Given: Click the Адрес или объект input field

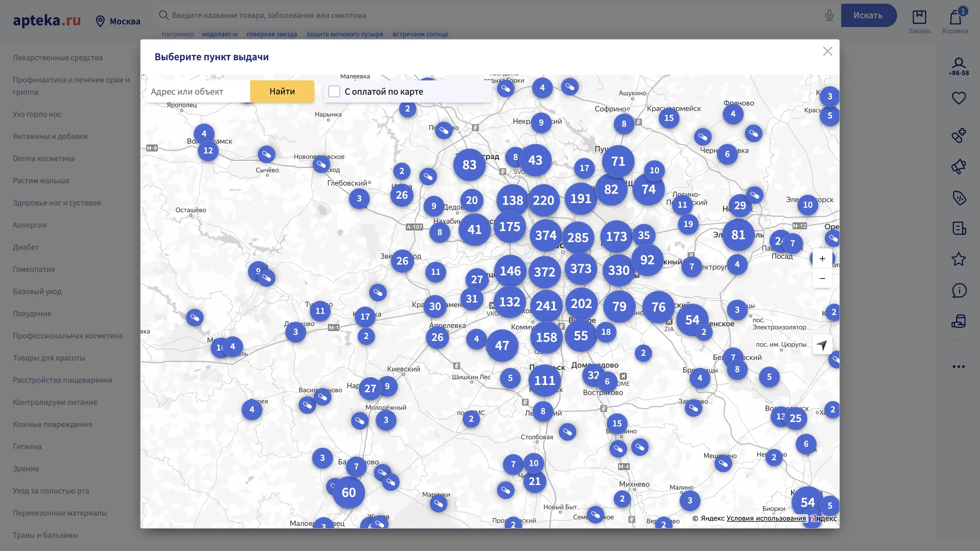Looking at the screenshot, I should 198,92.
